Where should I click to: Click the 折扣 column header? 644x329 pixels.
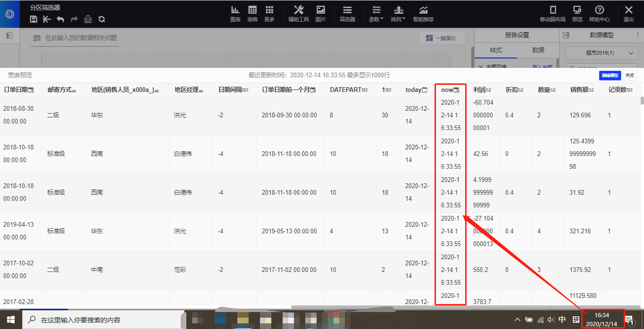tap(515, 90)
